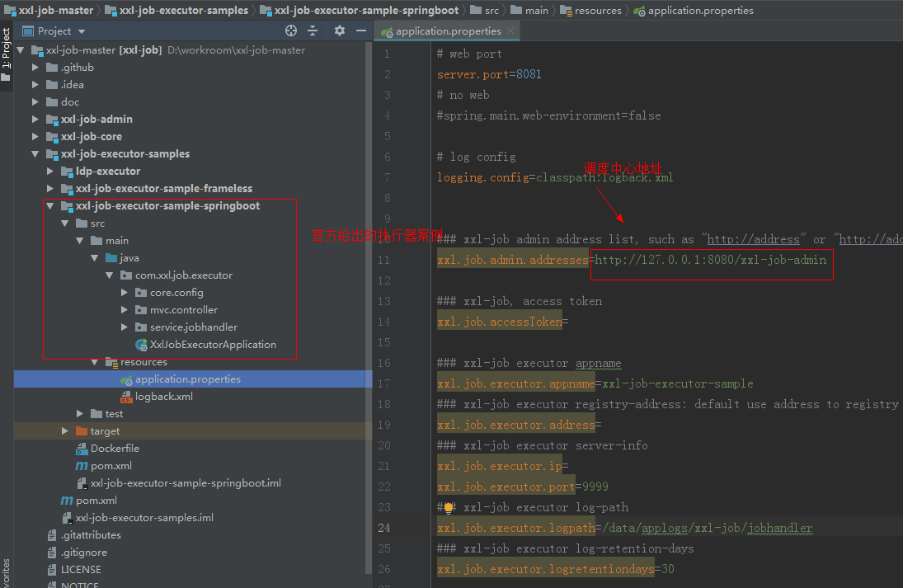The image size is (903, 588).
Task: Expand the ldp-executor module
Action: [50, 171]
